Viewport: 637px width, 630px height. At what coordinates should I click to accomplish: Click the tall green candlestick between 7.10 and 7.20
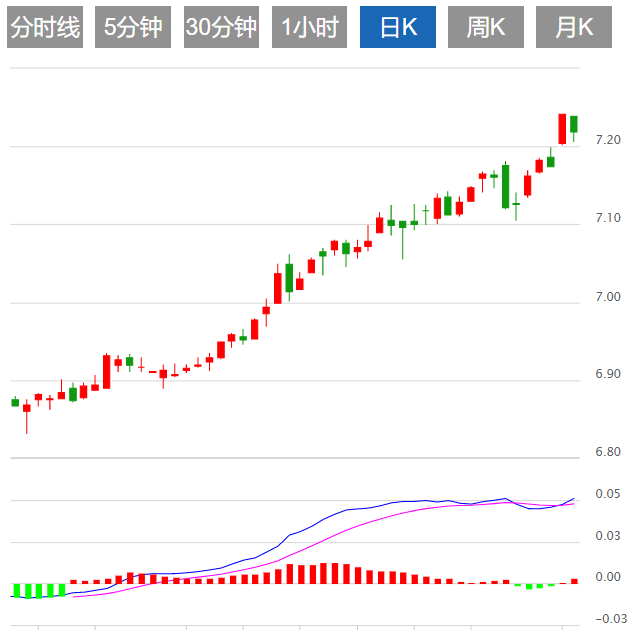pyautogui.click(x=505, y=186)
